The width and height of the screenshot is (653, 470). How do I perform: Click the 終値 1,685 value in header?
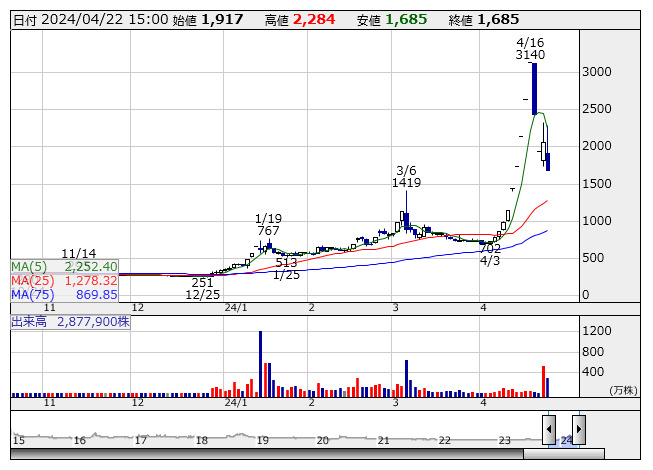click(484, 20)
